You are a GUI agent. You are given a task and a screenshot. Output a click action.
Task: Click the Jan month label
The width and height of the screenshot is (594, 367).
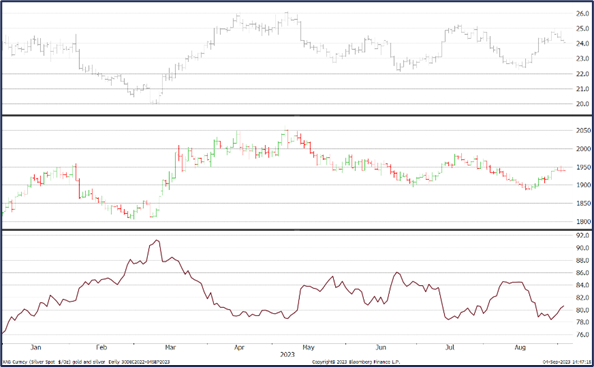tap(36, 347)
